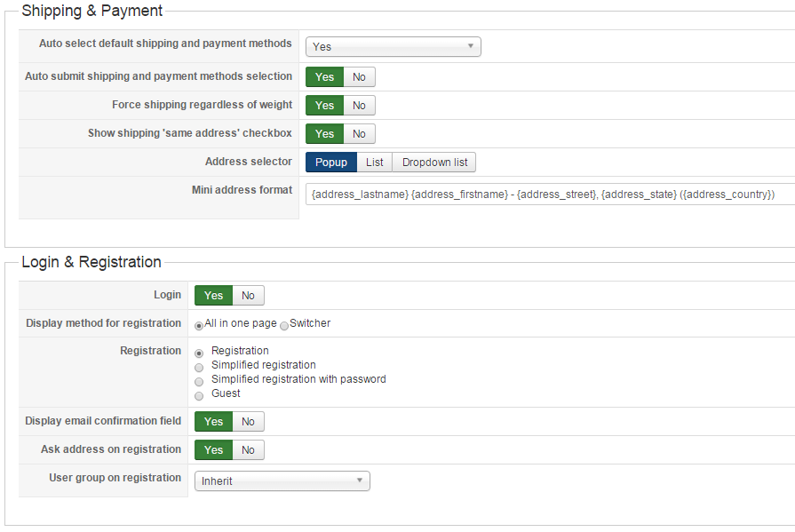This screenshot has height=532, width=795.
Task: Select the plain Registration radio option
Action: coord(199,353)
